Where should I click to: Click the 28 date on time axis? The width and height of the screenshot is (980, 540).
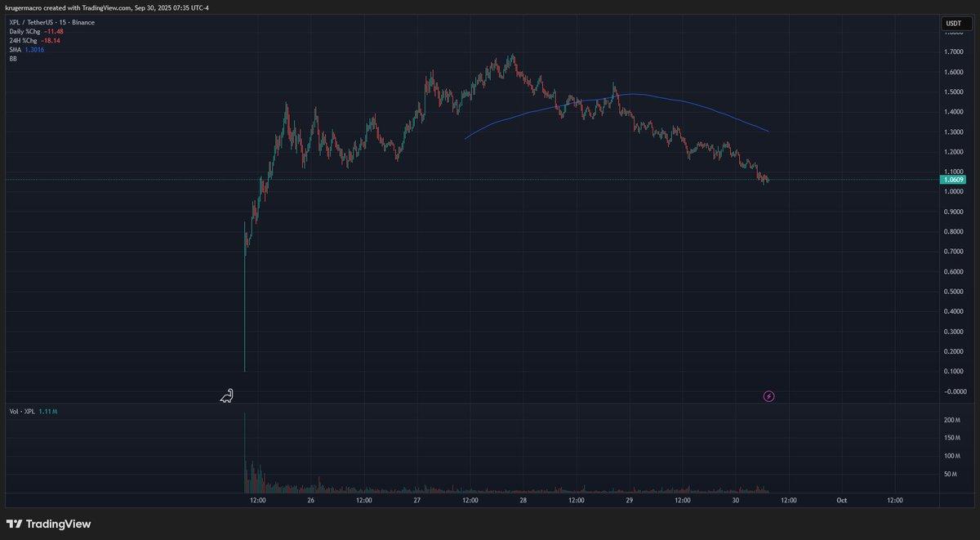(523, 500)
